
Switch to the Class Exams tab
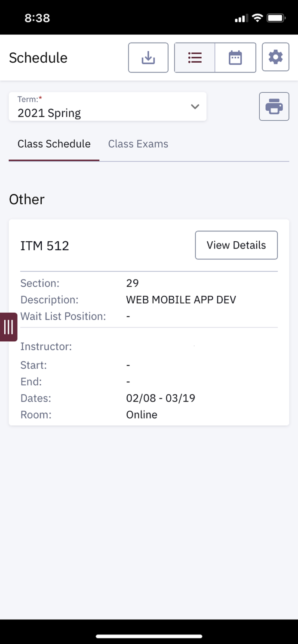138,144
